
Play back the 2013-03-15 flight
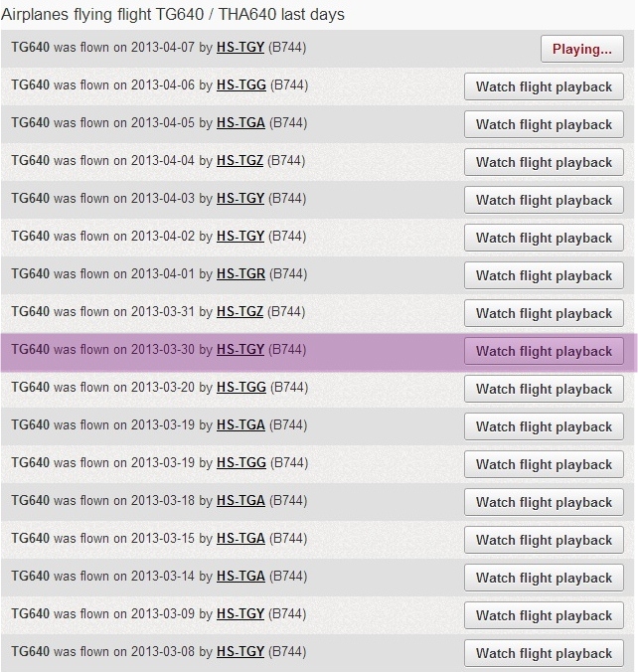point(544,540)
